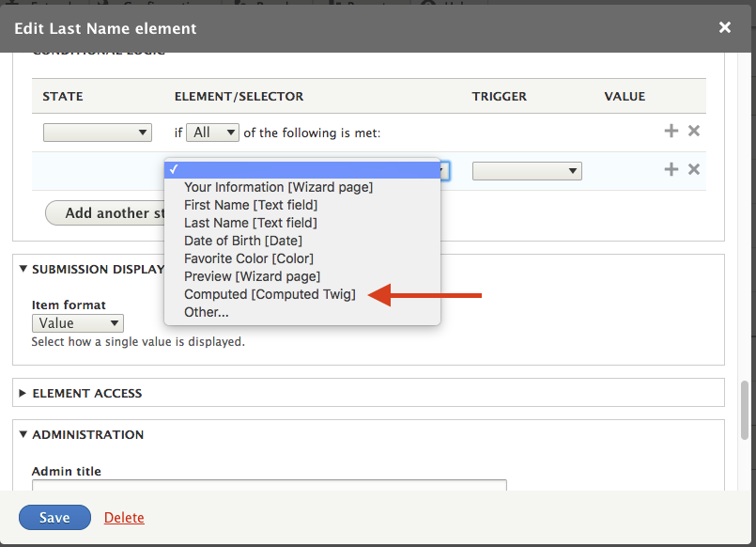Close the Edit Last Name element dialog
This screenshot has width=756, height=547.
[x=724, y=27]
